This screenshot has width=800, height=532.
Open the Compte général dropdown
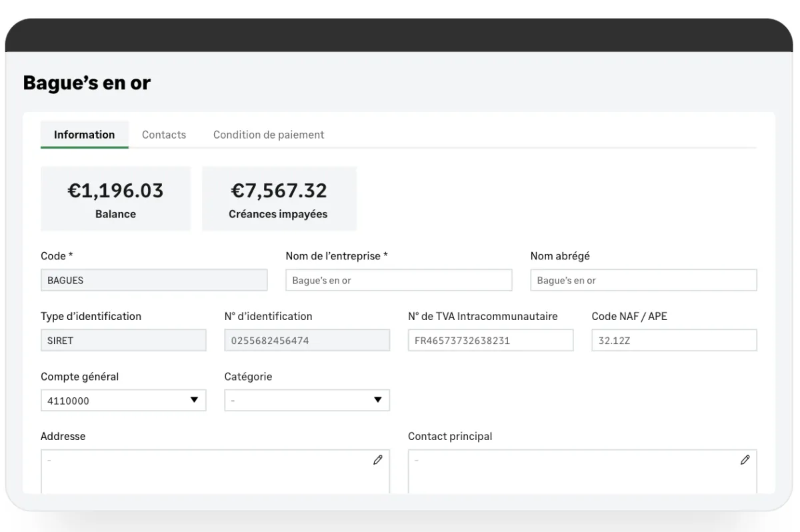(123, 400)
